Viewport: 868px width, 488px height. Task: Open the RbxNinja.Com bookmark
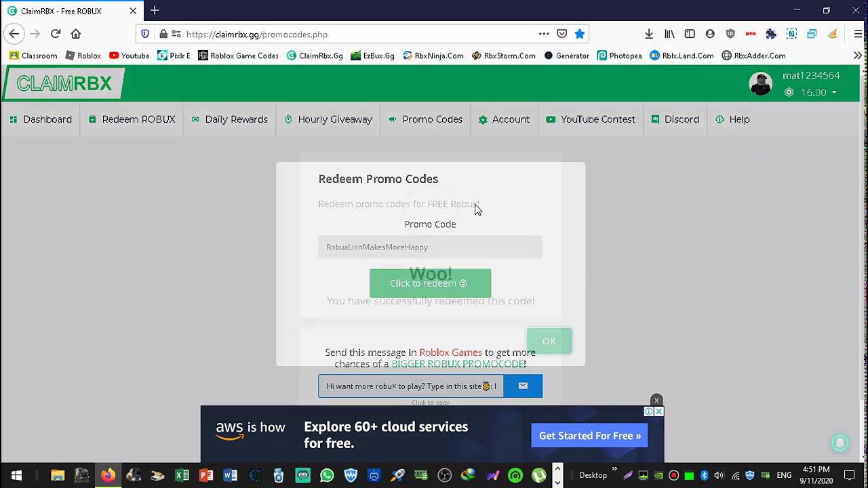pyautogui.click(x=433, y=56)
